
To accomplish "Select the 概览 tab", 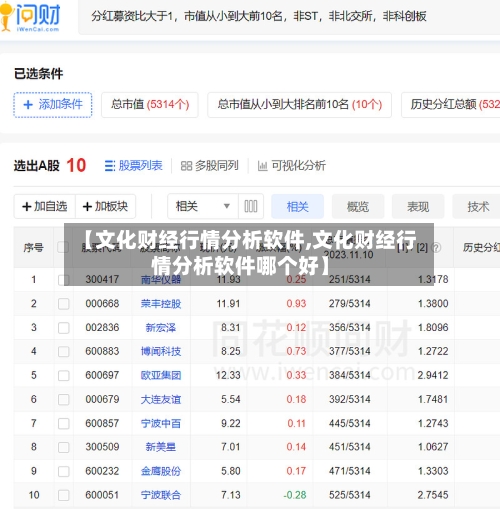I will click(358, 207).
